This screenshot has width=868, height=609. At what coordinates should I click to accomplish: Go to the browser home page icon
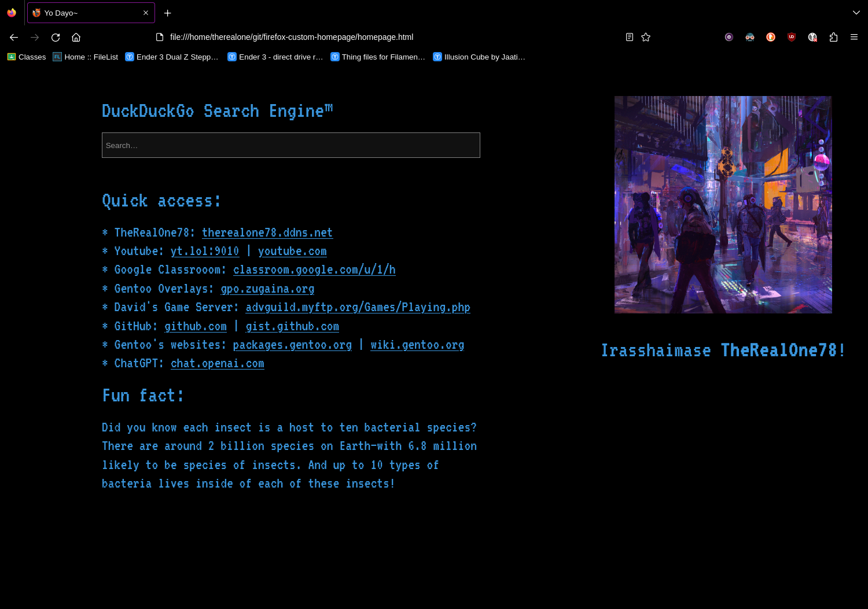click(x=76, y=37)
